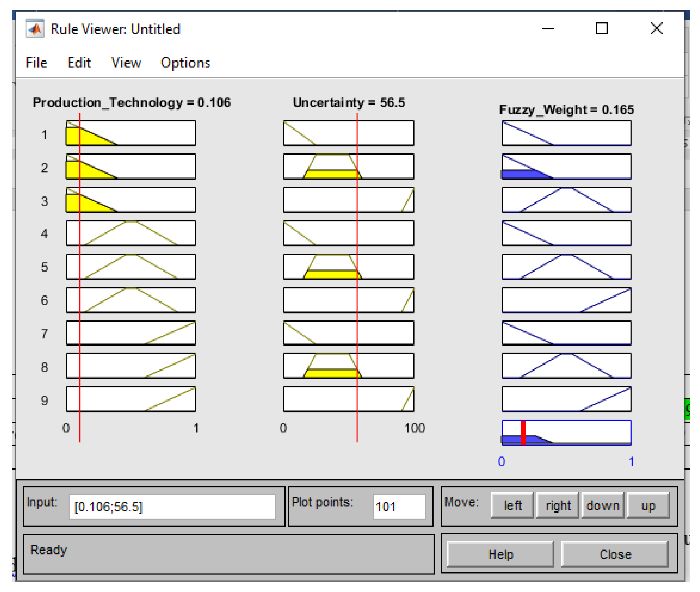Open the View menu

126,63
